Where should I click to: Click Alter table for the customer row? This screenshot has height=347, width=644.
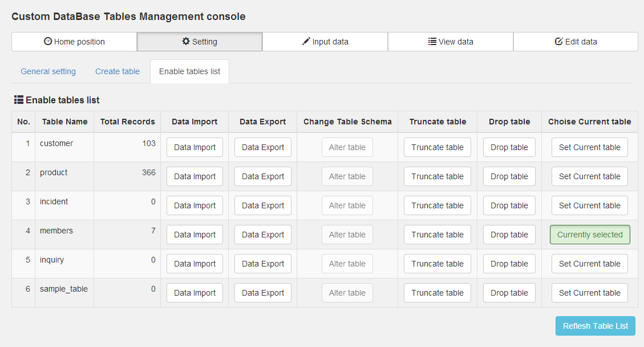(347, 147)
